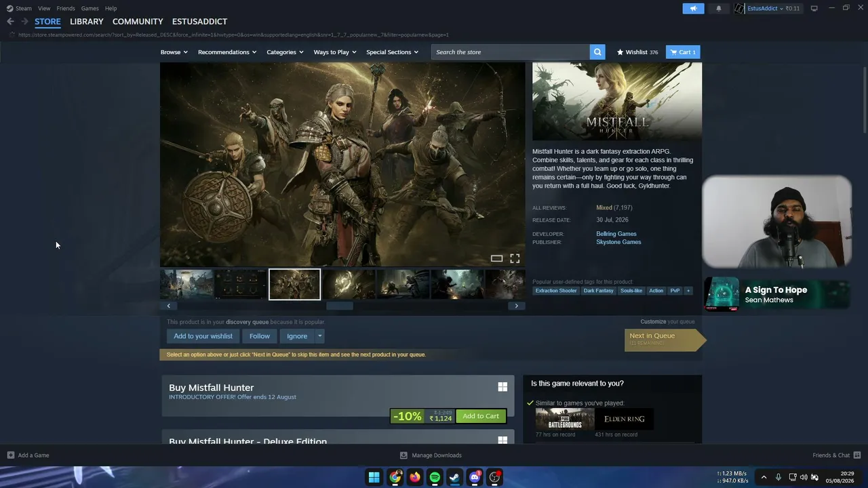
Task: Open the Steam menu
Action: pos(24,8)
